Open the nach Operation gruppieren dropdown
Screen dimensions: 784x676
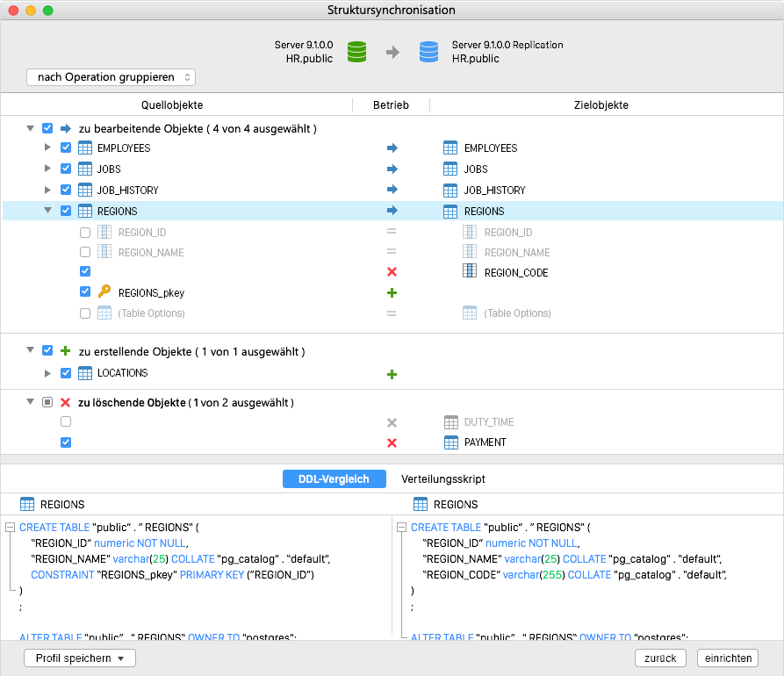click(111, 77)
